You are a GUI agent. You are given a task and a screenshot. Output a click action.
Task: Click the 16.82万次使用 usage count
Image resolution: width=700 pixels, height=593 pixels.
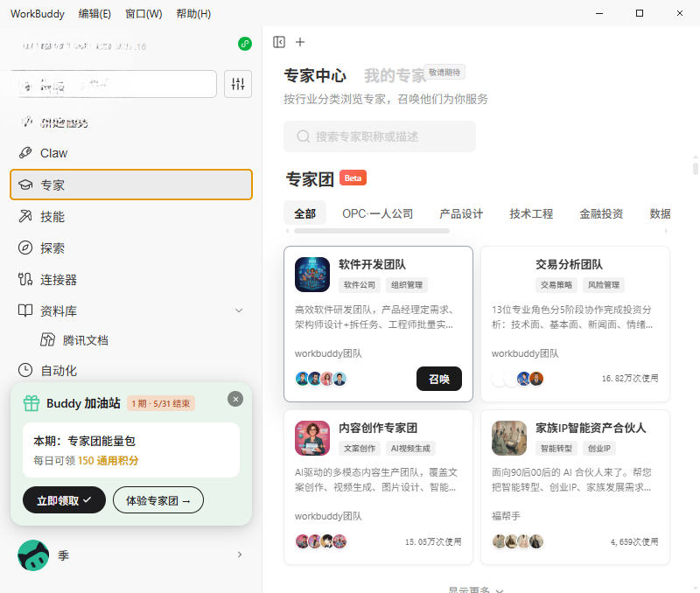(630, 379)
